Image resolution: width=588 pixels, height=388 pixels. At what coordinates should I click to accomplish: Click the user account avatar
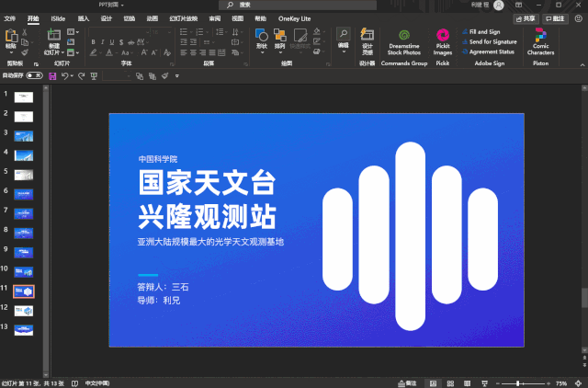point(498,5)
